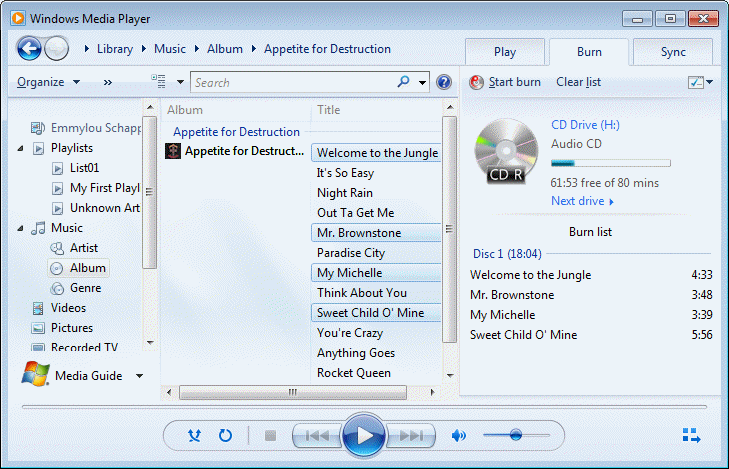This screenshot has height=469, width=729.
Task: Mute the speaker volume
Action: coord(459,435)
